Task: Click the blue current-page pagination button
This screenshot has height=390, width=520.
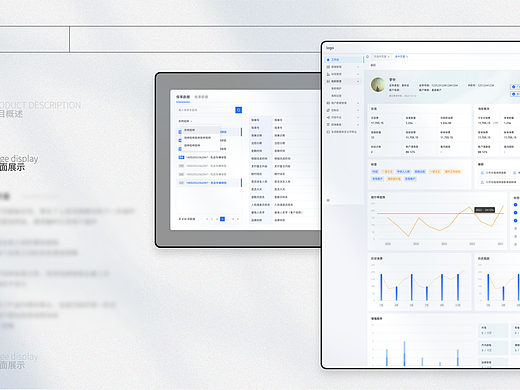Action: click(x=222, y=219)
